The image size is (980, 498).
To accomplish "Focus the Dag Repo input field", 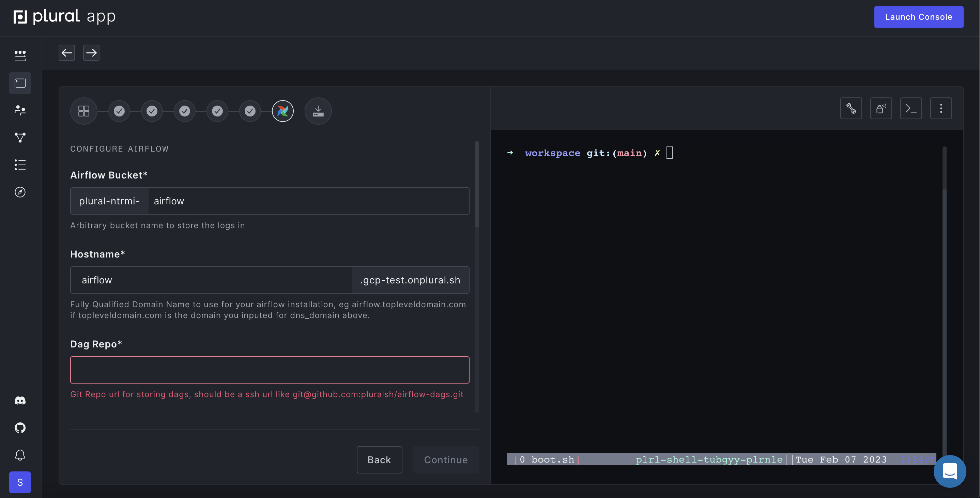I will (269, 370).
